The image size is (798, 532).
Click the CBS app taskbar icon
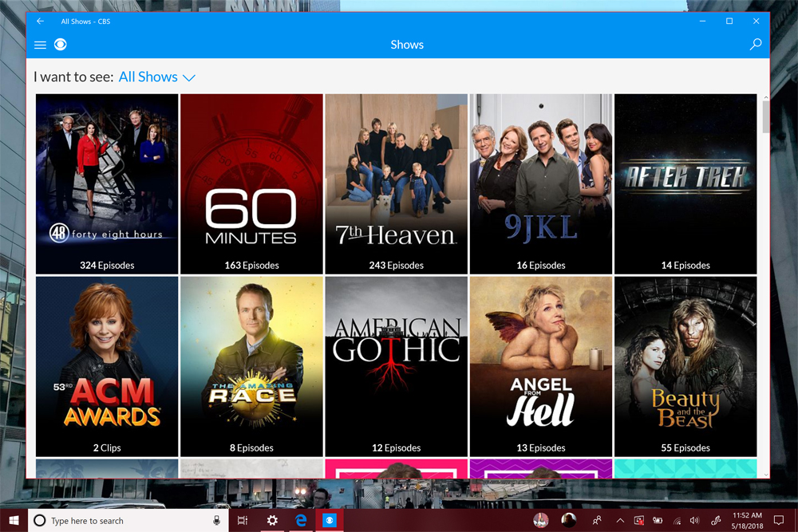[x=330, y=520]
